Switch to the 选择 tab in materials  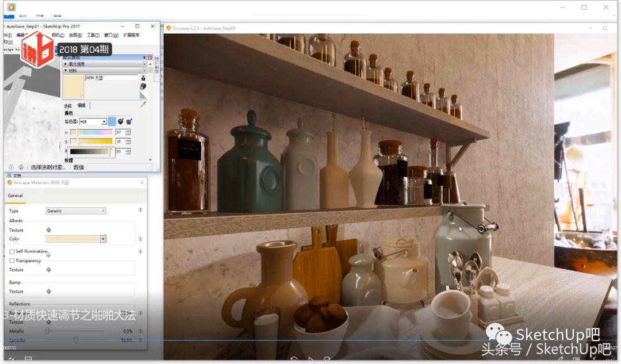click(68, 105)
